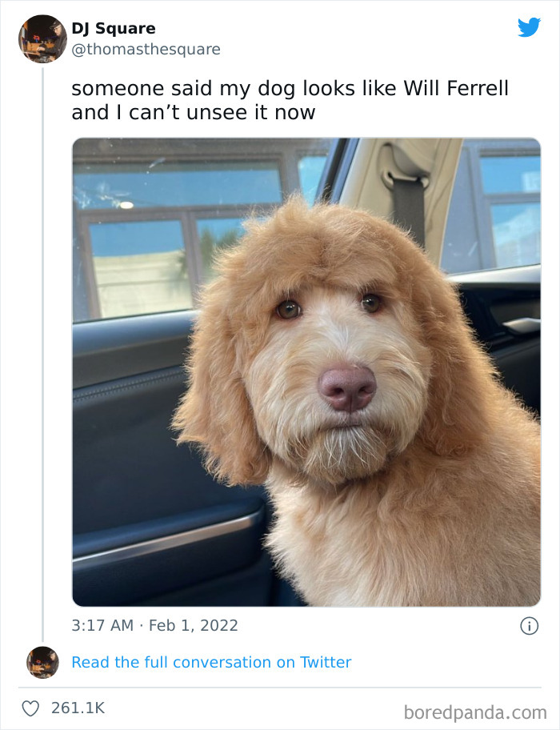Select the circled-i icon beside the timestamp

pos(530,626)
